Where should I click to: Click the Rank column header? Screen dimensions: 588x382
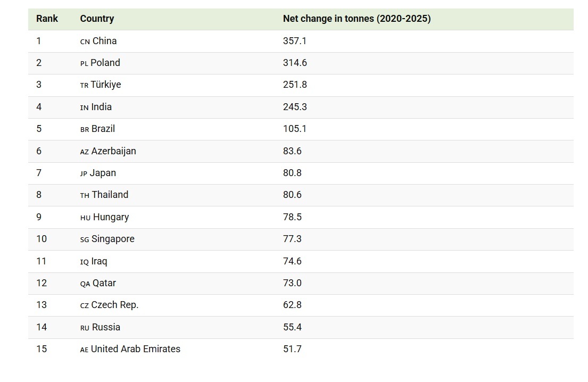point(47,19)
